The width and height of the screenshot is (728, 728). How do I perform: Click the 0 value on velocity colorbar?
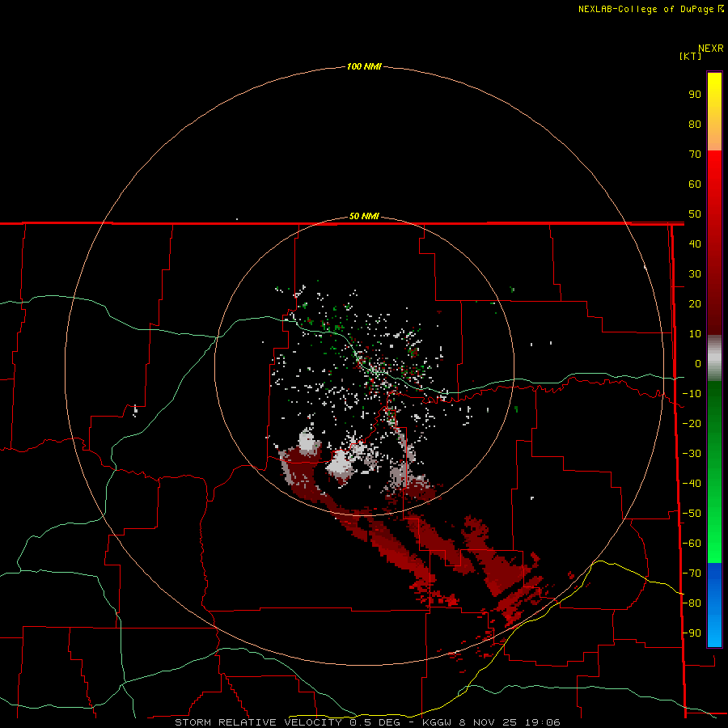tap(698, 363)
